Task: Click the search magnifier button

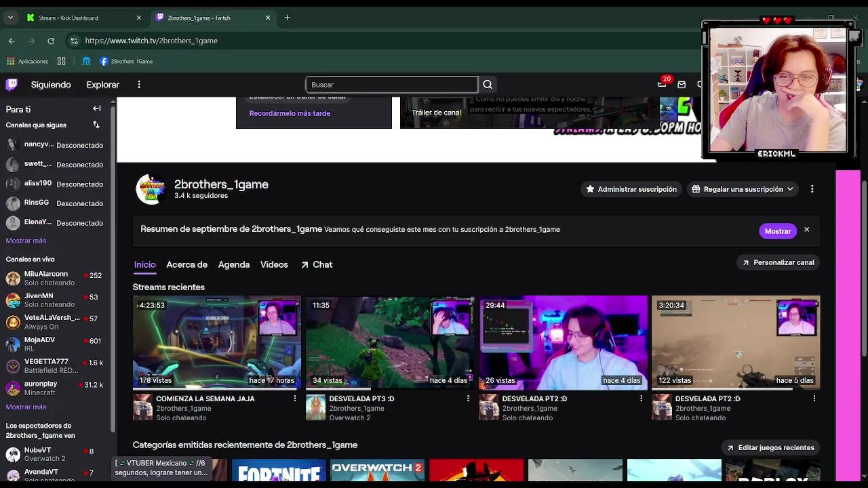Action: tap(488, 85)
